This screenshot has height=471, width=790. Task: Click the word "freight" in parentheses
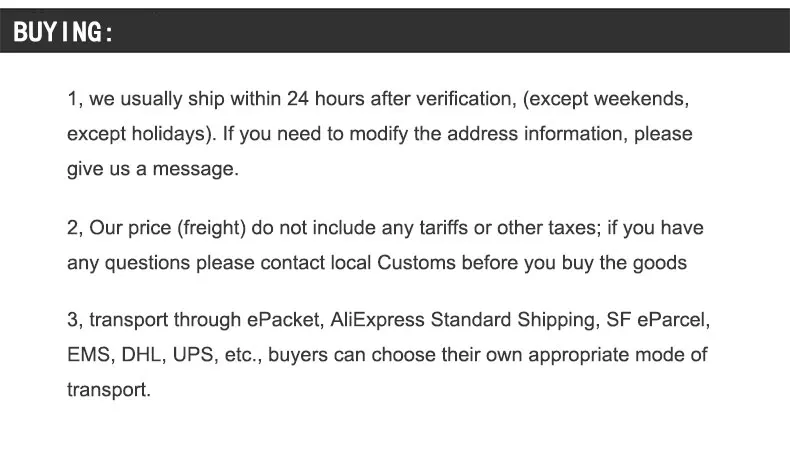click(x=215, y=228)
